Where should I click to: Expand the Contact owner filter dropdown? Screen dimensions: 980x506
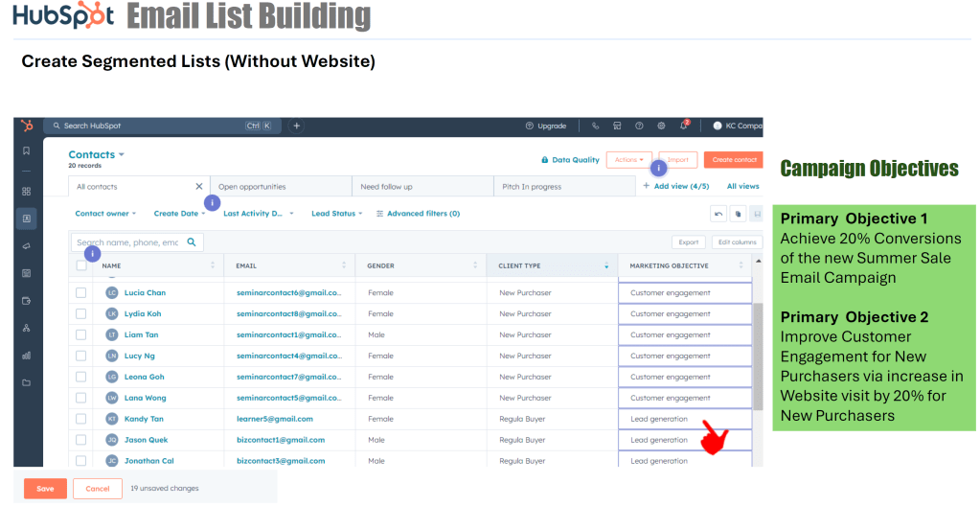[x=105, y=214]
